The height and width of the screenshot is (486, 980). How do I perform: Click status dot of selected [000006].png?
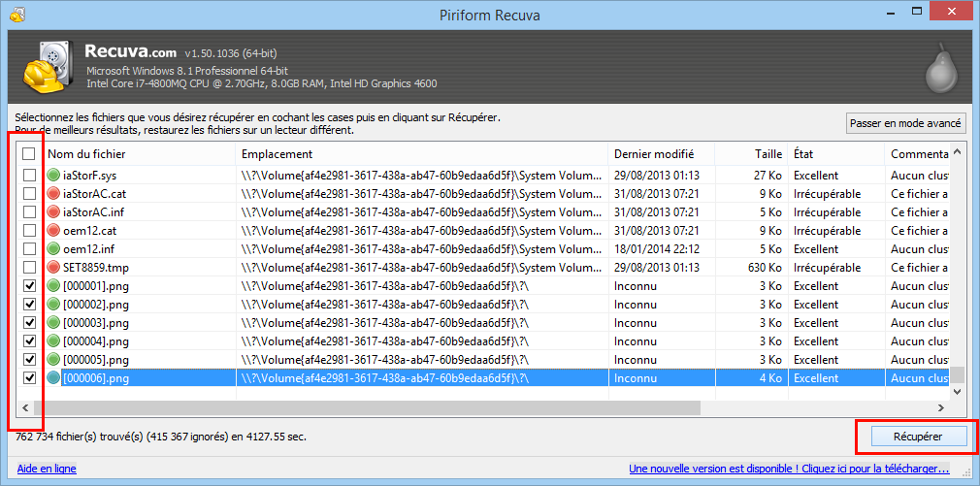click(x=53, y=378)
